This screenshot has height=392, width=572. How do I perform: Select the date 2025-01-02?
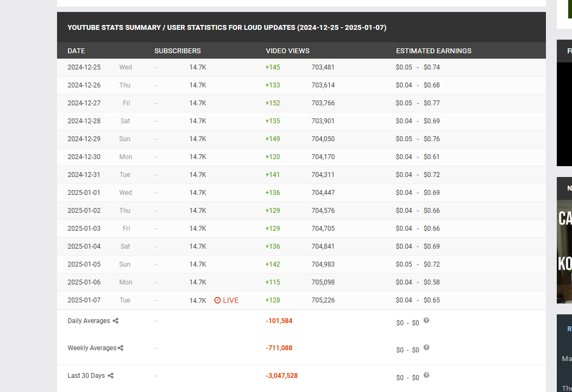84,211
